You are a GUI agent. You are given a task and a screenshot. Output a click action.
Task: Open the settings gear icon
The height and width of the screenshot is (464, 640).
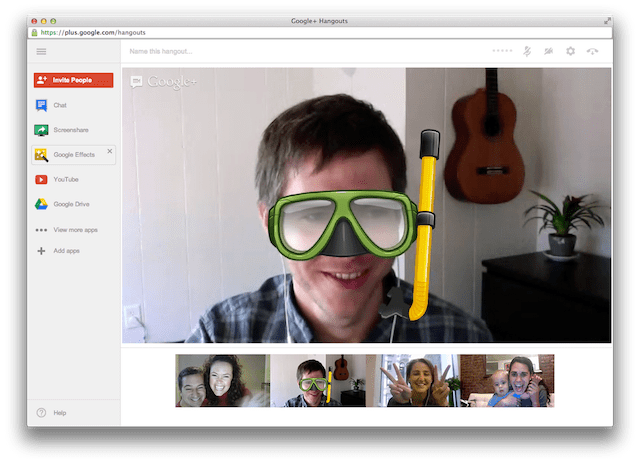tap(571, 51)
